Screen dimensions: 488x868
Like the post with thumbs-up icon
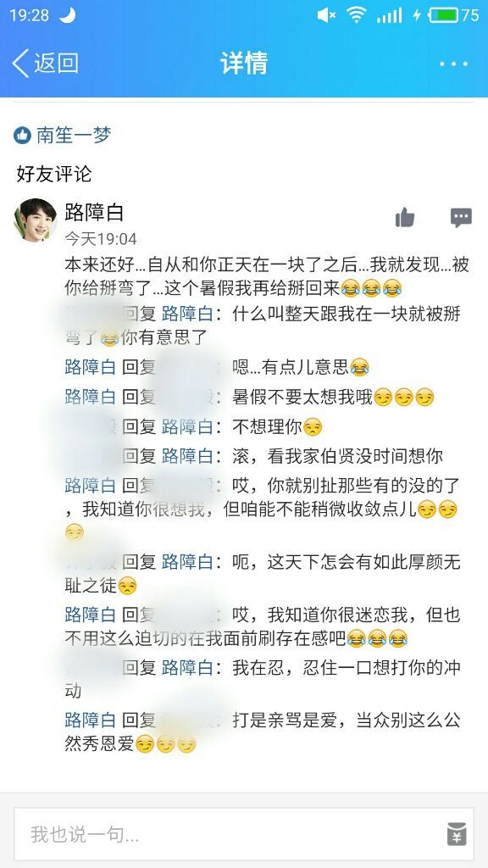coord(405,218)
